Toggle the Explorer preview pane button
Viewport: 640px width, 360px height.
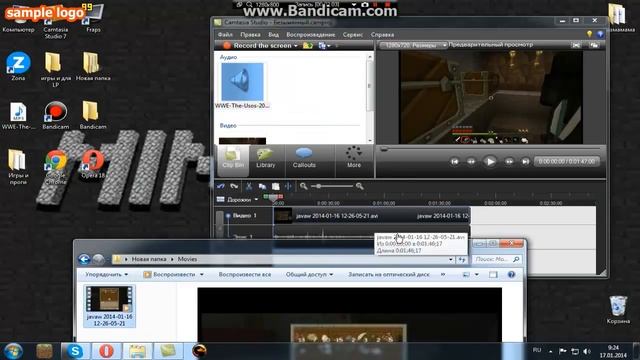(x=493, y=274)
